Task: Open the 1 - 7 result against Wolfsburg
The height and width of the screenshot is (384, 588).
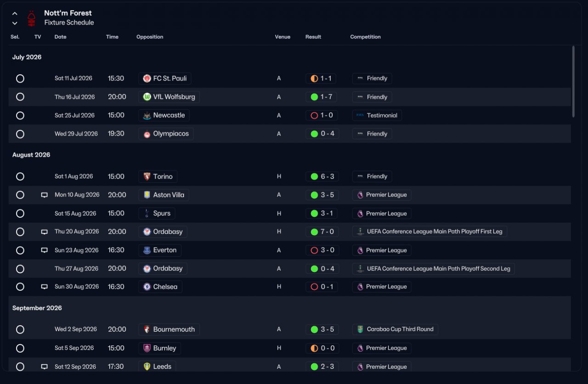Action: (x=321, y=97)
